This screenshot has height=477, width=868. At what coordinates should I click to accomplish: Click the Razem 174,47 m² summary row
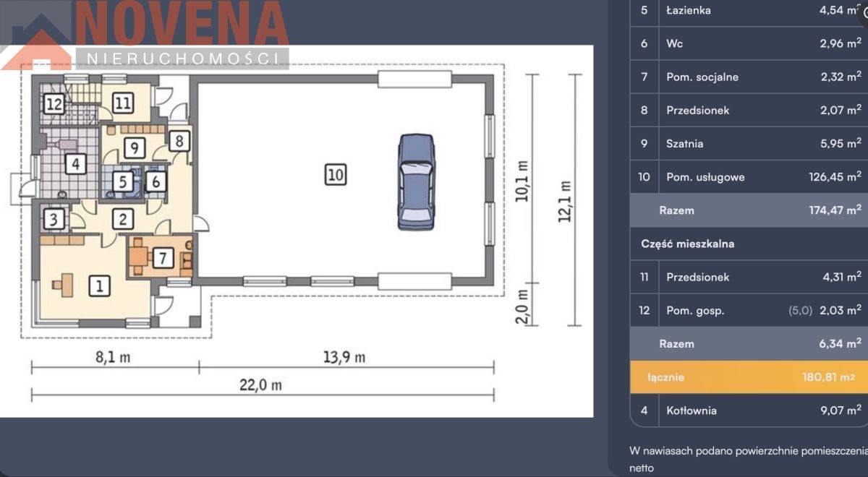coord(749,211)
